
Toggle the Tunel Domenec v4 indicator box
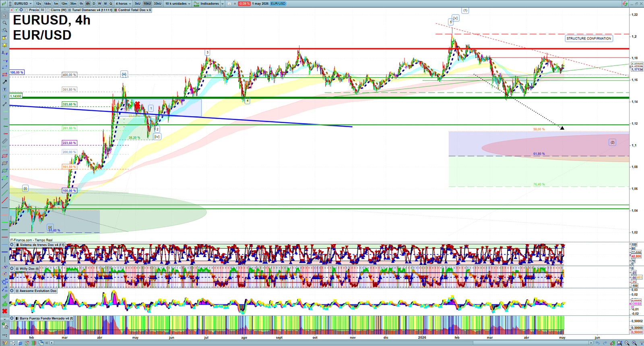[x=70, y=10]
